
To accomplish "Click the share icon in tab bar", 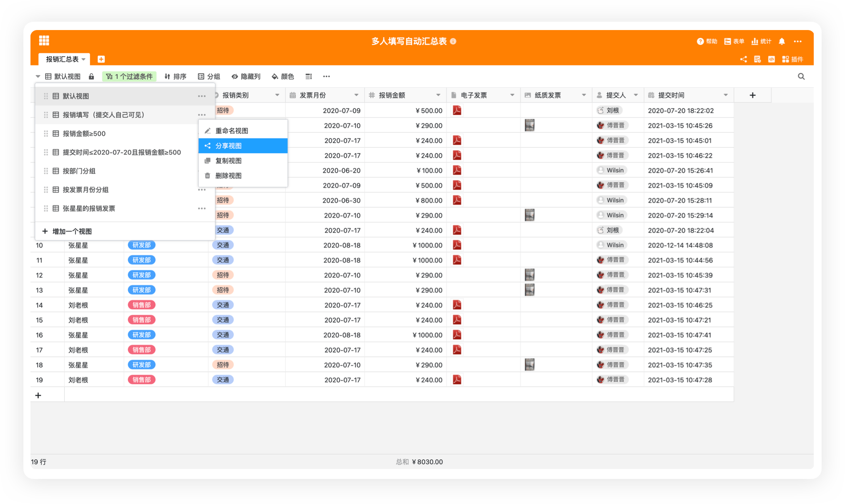I will (x=743, y=59).
